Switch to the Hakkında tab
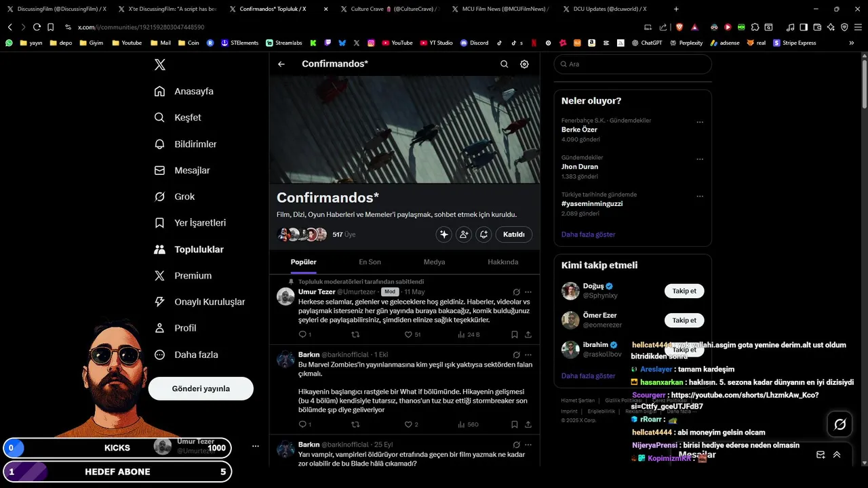Viewport: 868px width, 488px height. 503,262
